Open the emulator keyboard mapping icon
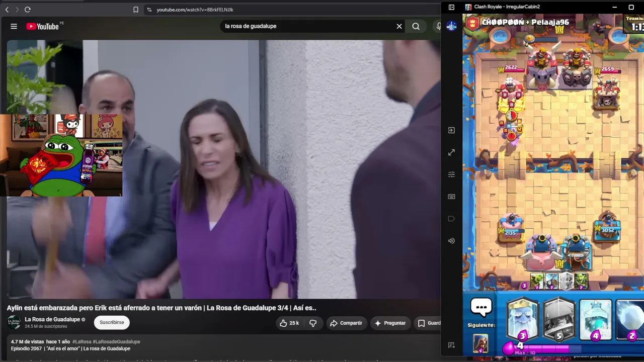The width and height of the screenshot is (644, 362). (451, 197)
